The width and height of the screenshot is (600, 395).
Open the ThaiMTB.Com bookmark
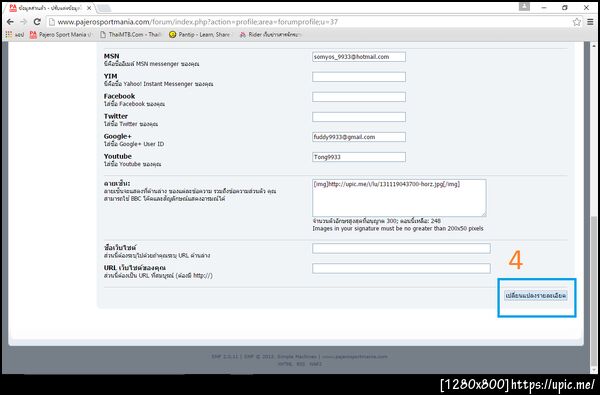130,34
